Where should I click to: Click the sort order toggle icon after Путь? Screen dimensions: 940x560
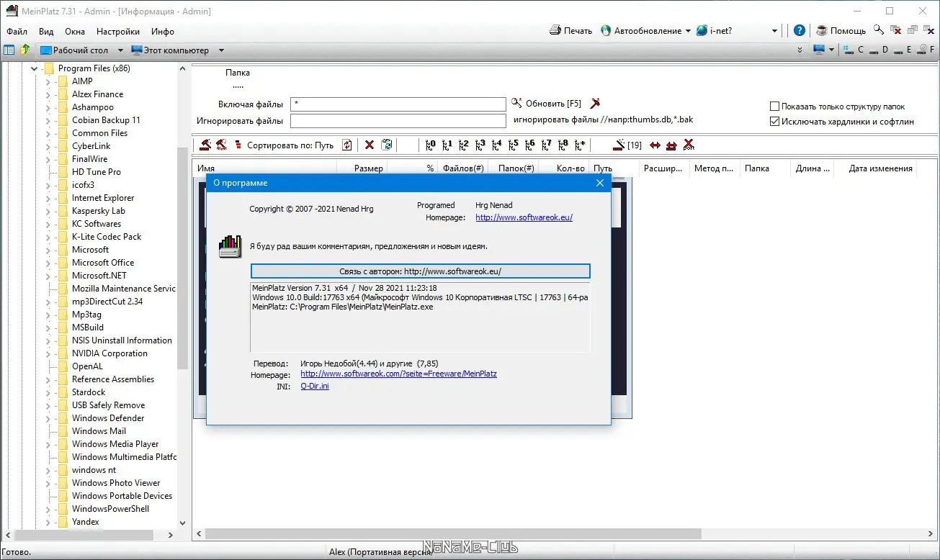tap(347, 145)
